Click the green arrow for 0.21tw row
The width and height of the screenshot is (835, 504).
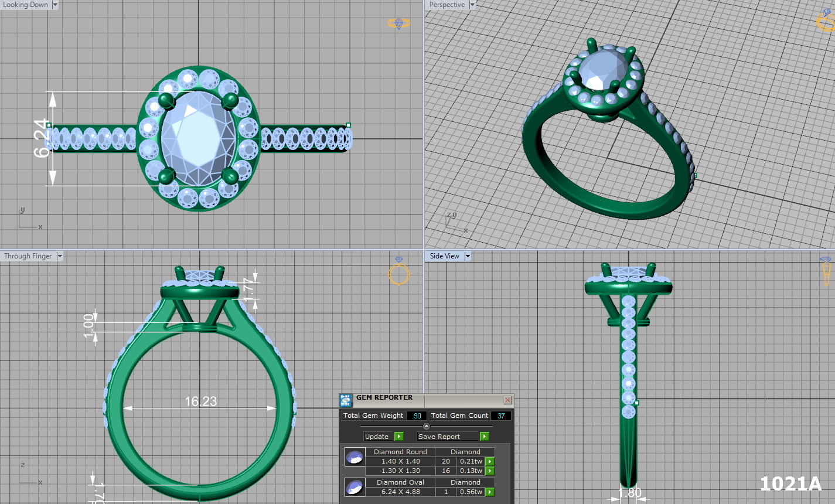point(490,462)
